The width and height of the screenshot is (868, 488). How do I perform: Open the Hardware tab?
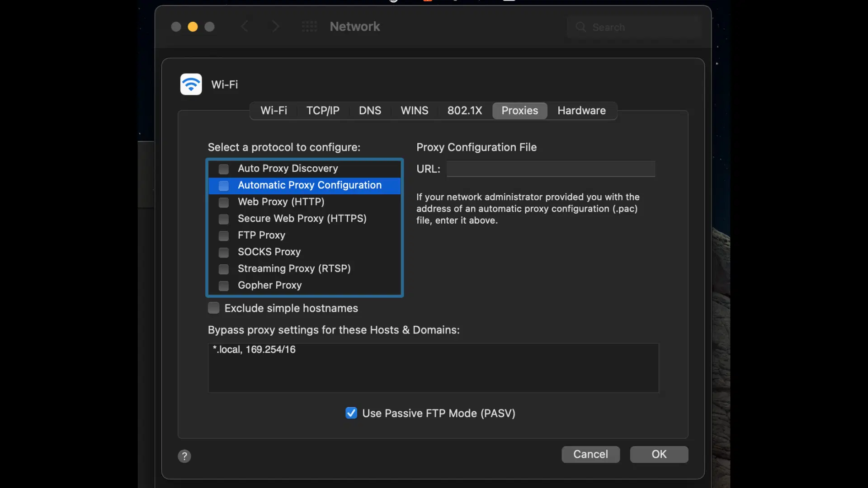(581, 111)
